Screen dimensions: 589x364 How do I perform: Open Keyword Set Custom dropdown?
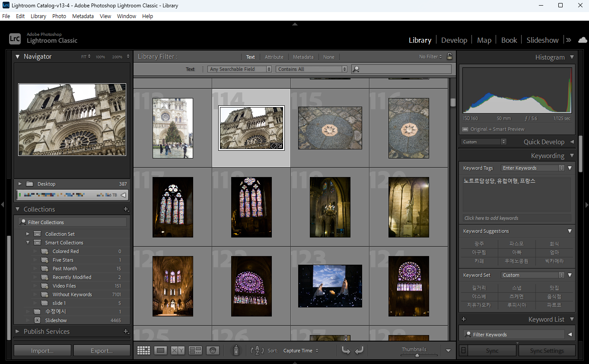533,275
